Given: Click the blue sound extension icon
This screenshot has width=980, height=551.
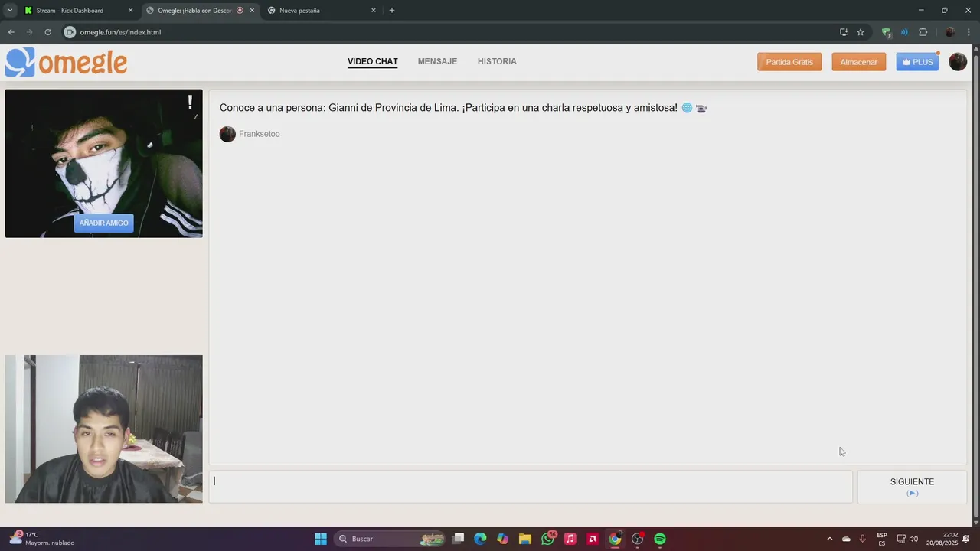Looking at the screenshot, I should tap(904, 32).
